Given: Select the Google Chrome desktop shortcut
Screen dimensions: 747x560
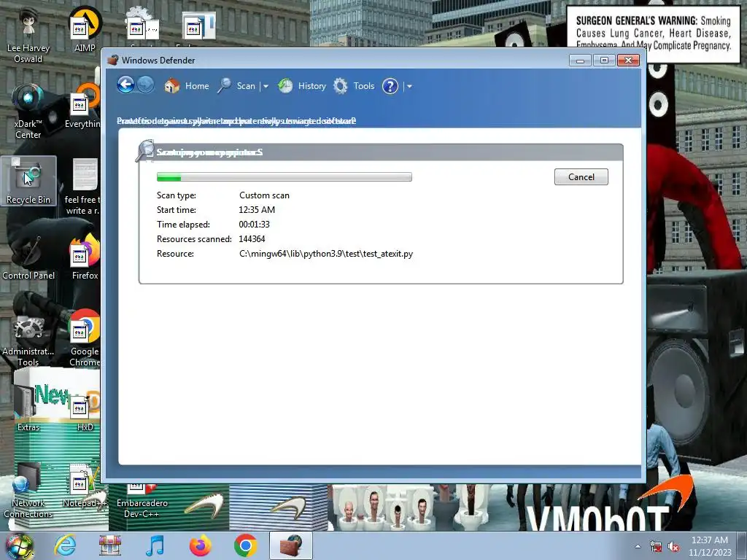Looking at the screenshot, I should click(85, 338).
